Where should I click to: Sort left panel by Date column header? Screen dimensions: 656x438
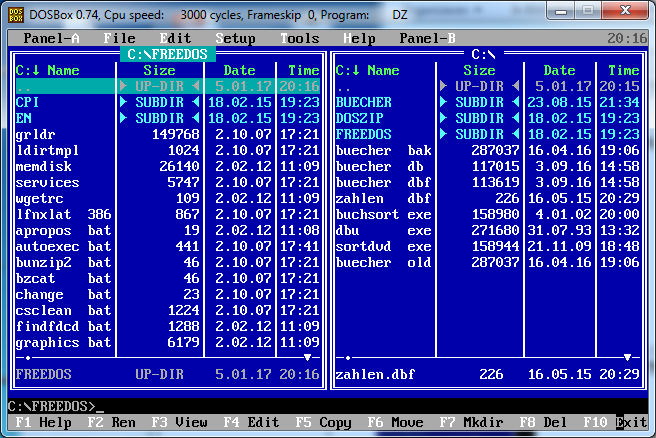tap(239, 70)
